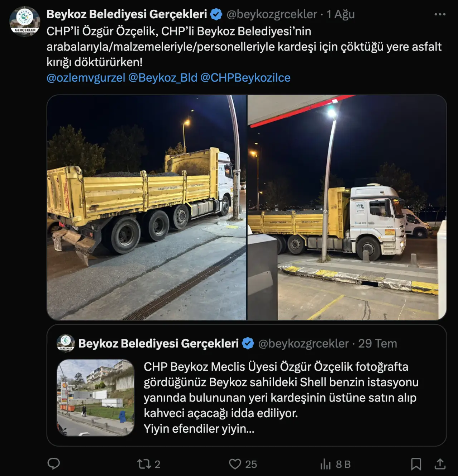Open the quoted tweet text about kahveci
The height and width of the screenshot is (476, 458).
pos(281,398)
